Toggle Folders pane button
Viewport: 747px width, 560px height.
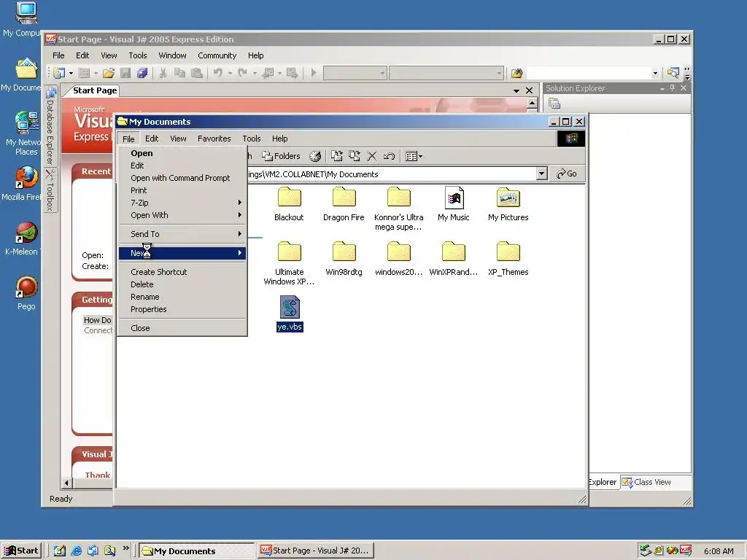pos(281,156)
